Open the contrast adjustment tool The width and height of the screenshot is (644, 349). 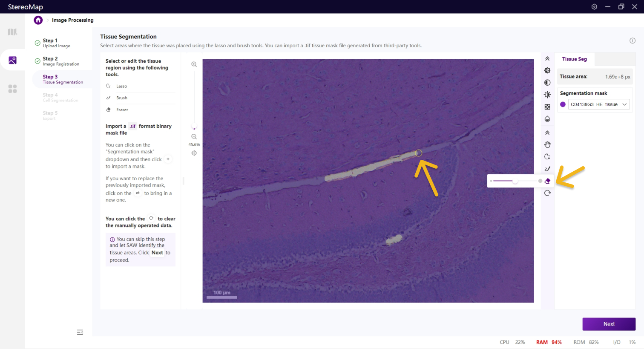[x=547, y=83]
